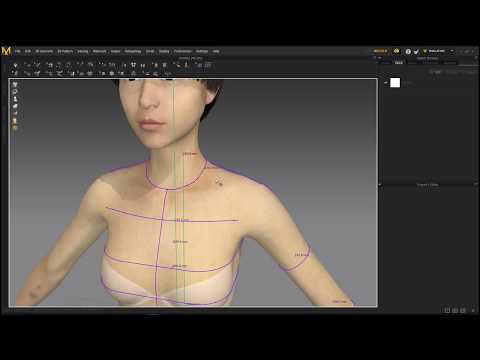The height and width of the screenshot is (360, 480).
Task: Click the yellow icon left of info icon
Action: point(396,51)
